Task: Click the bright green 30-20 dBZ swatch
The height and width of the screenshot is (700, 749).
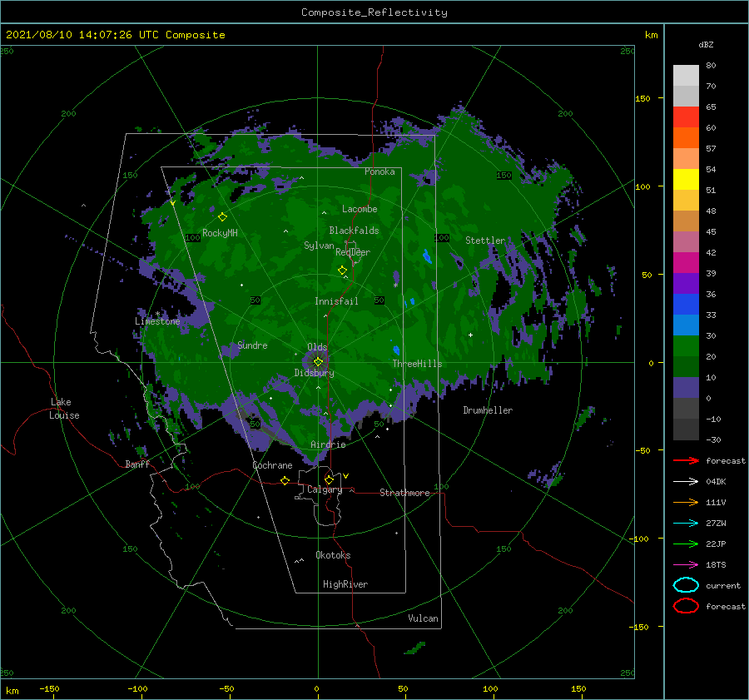Action: coord(686,346)
